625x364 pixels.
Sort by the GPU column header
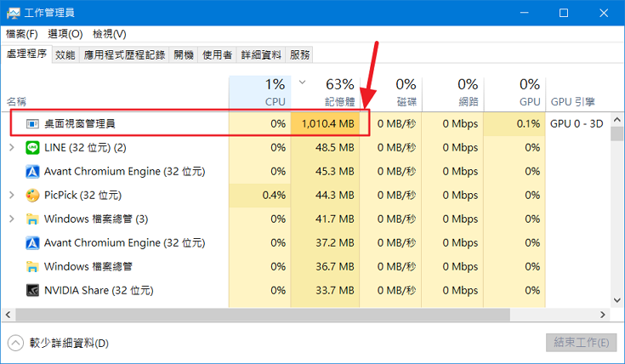(514, 93)
